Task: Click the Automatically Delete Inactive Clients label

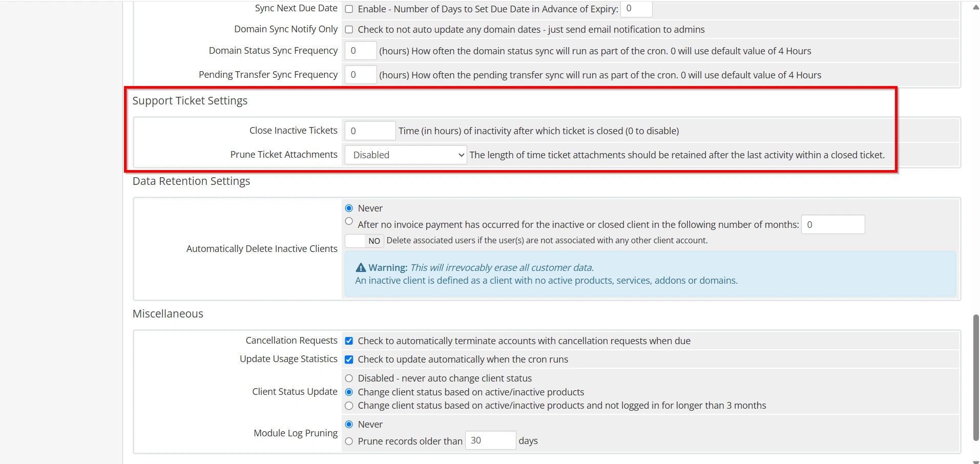Action: click(262, 249)
